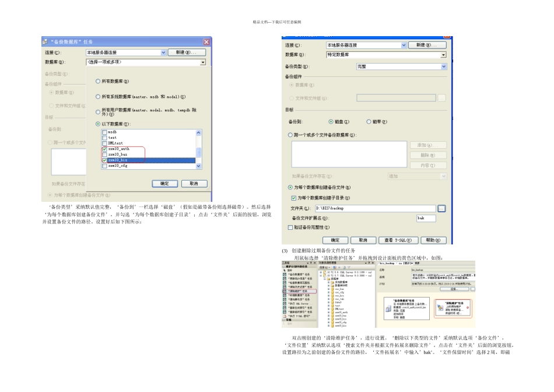Click 确定 in the dialog with 查看 T-SQL
Screen dimensions: 554x392
tap(335, 240)
